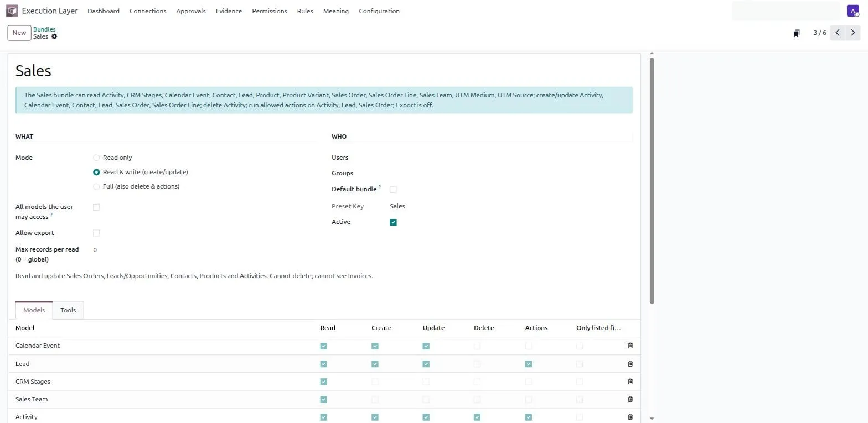Image resolution: width=868 pixels, height=423 pixels.
Task: Toggle Delete for Calendar Event
Action: [477, 346]
